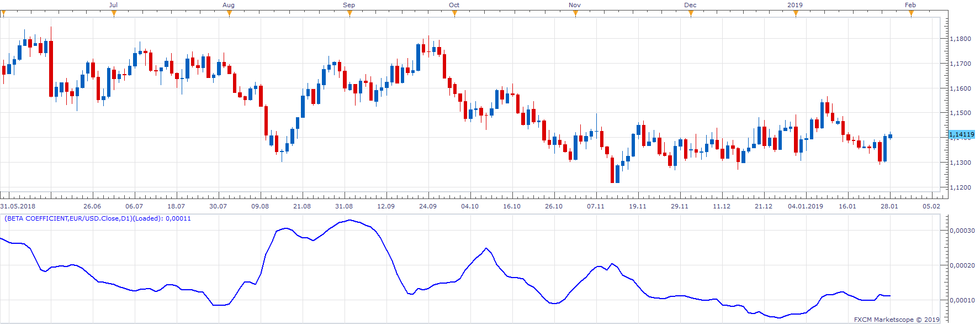Click the 11.12 date label
This screenshot has width=980, height=324.
tap(722, 206)
